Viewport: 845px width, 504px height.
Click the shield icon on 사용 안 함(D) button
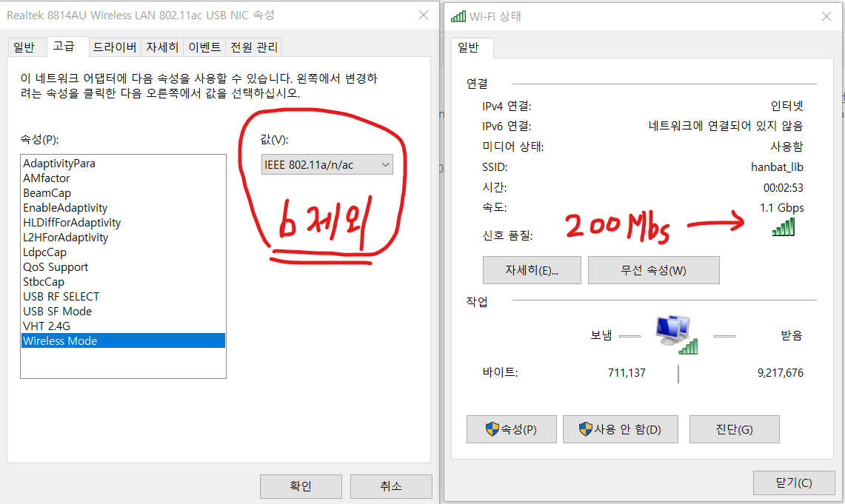585,429
